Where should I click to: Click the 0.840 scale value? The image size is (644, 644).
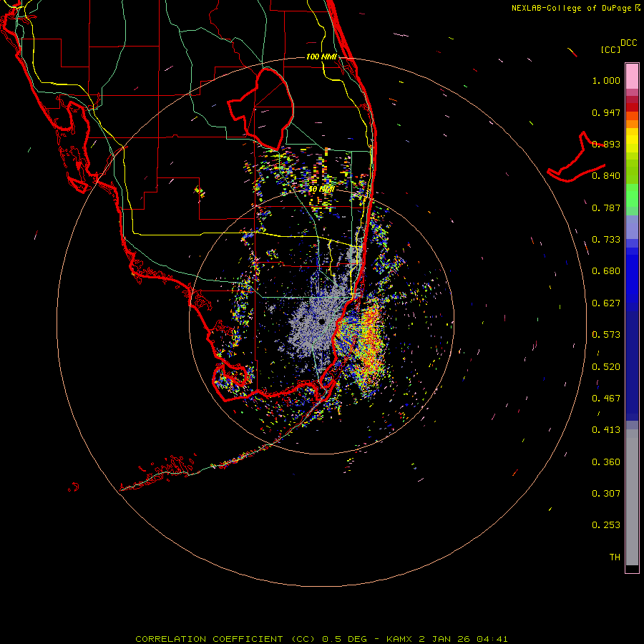(606, 176)
